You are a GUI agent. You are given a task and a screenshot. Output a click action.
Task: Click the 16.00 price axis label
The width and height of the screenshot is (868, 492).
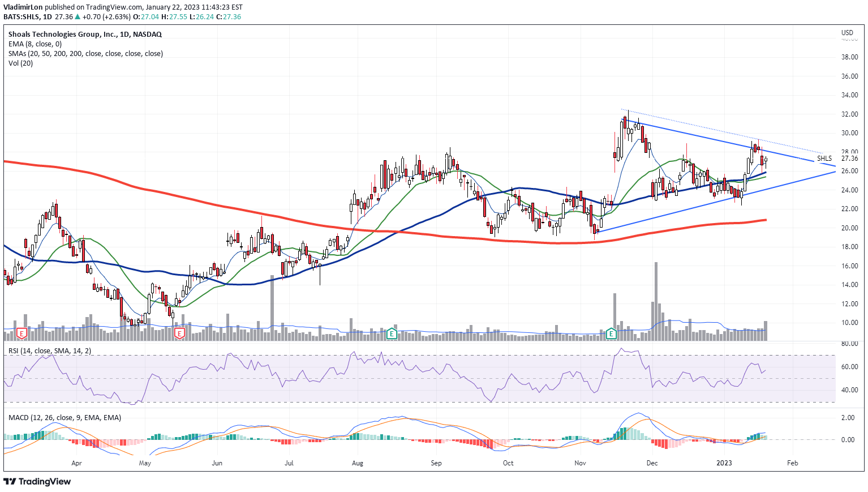pyautogui.click(x=849, y=266)
